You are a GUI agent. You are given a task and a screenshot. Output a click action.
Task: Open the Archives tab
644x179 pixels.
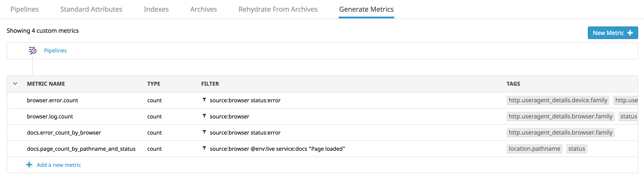203,9
